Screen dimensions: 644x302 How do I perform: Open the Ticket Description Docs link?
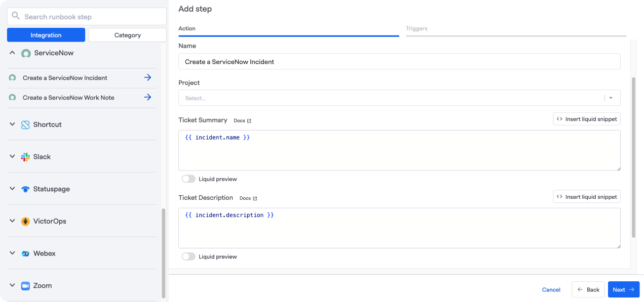click(248, 198)
